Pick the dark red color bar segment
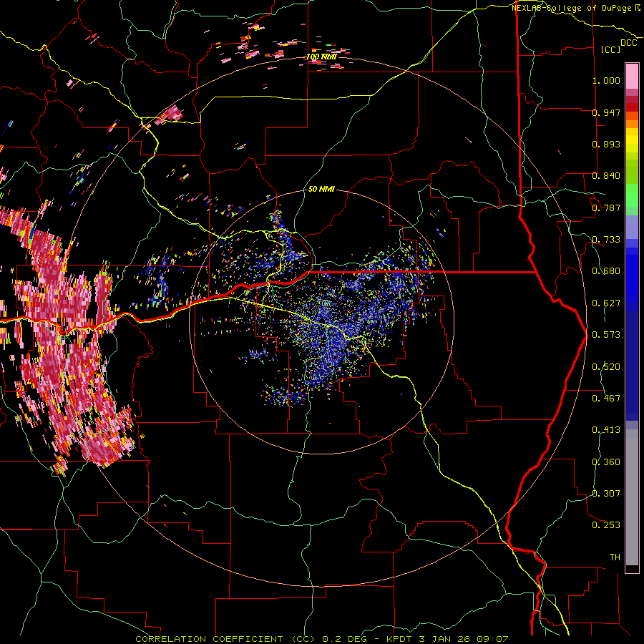This screenshot has height=644, width=644. (632, 107)
